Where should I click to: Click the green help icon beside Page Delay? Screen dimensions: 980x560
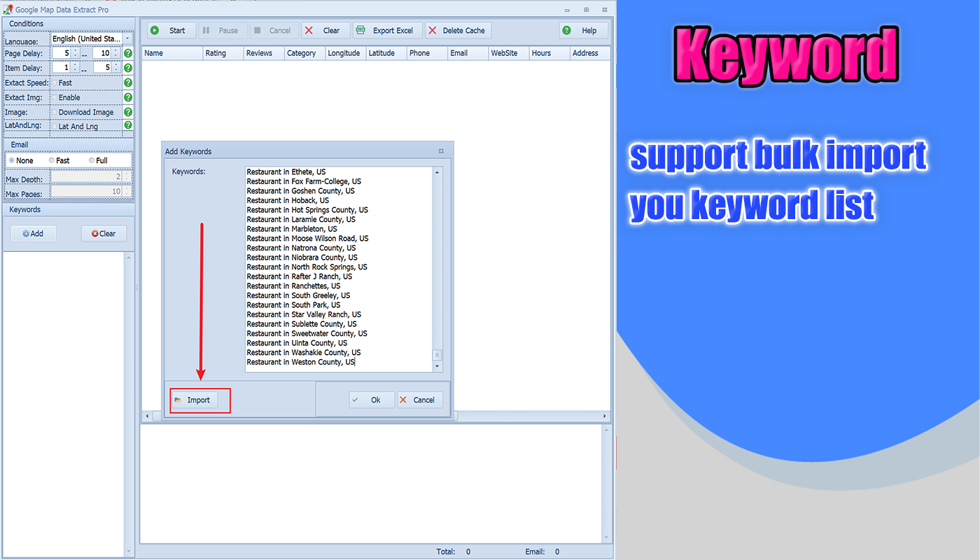128,53
